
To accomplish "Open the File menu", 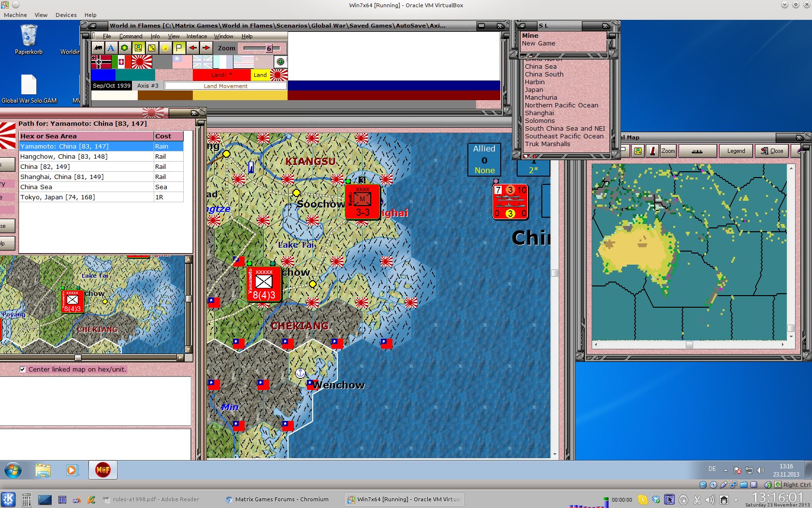I will point(107,36).
